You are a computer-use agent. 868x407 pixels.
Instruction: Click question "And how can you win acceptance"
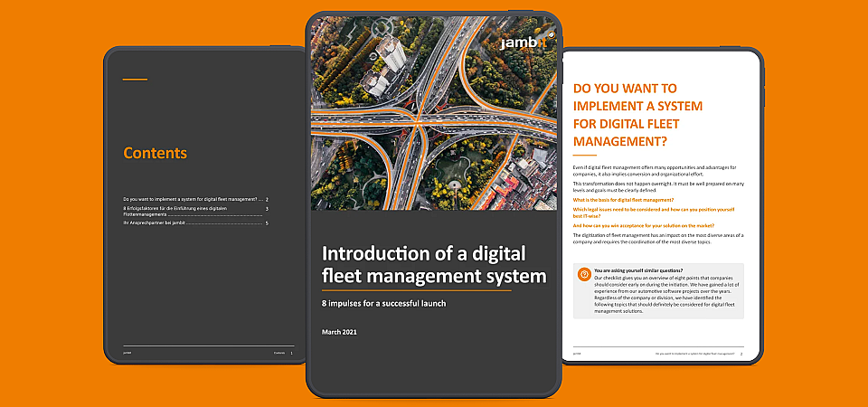643,225
